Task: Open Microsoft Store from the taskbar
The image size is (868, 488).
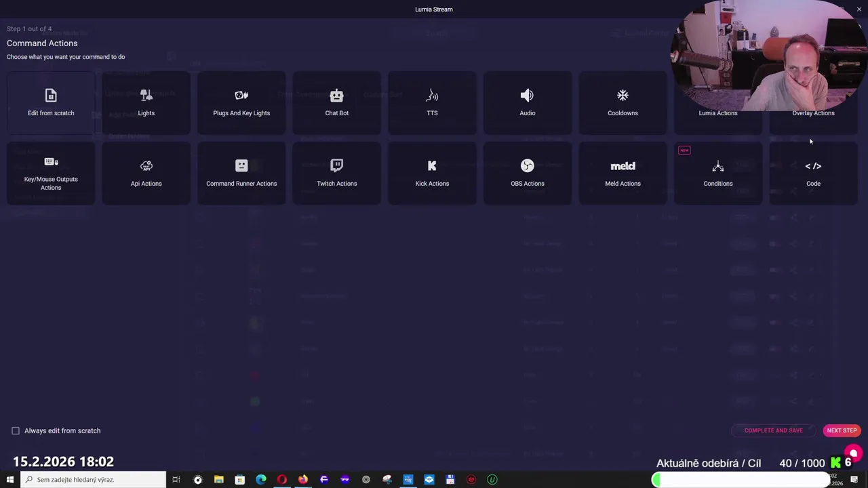Action: point(240,480)
